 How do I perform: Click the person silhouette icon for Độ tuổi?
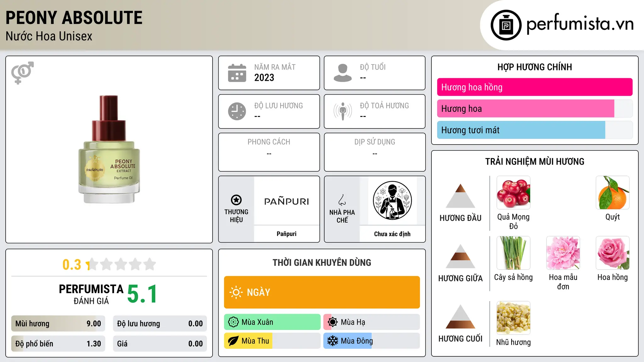click(343, 73)
